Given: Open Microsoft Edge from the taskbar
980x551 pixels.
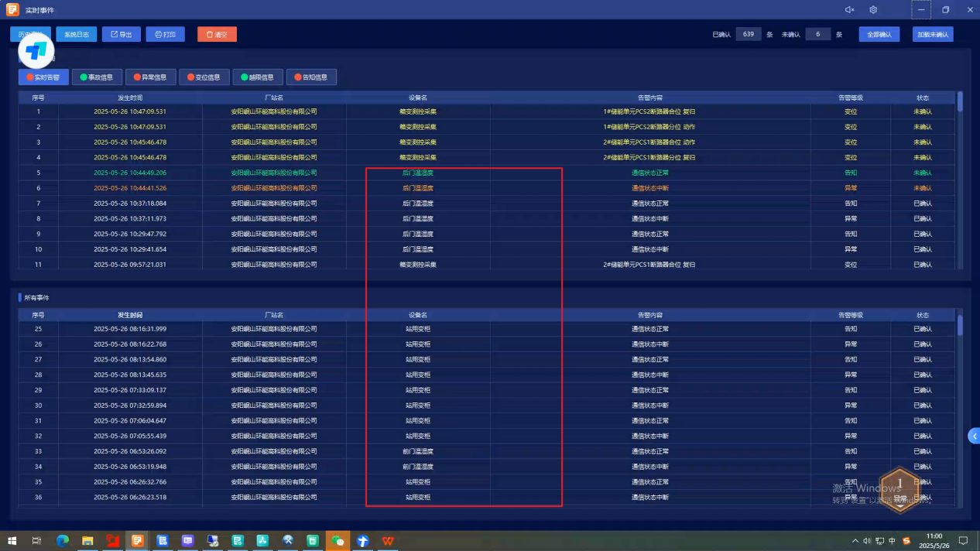Looking at the screenshot, I should (x=63, y=541).
